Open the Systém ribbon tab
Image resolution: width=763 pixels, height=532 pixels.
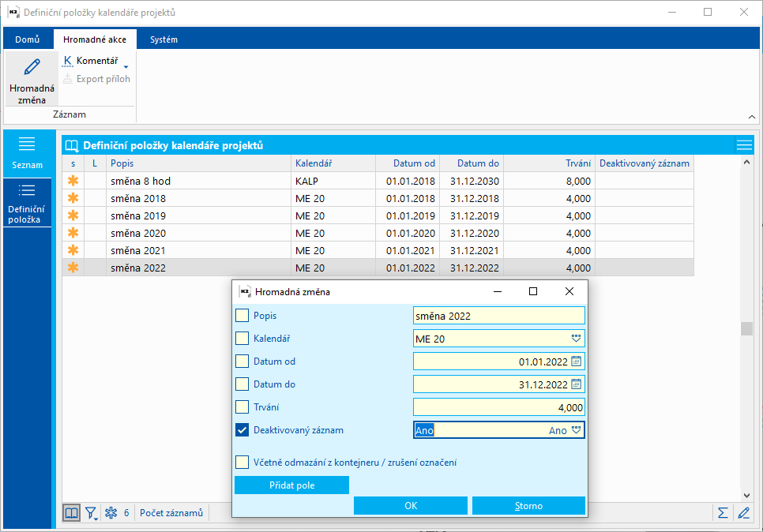pos(163,39)
